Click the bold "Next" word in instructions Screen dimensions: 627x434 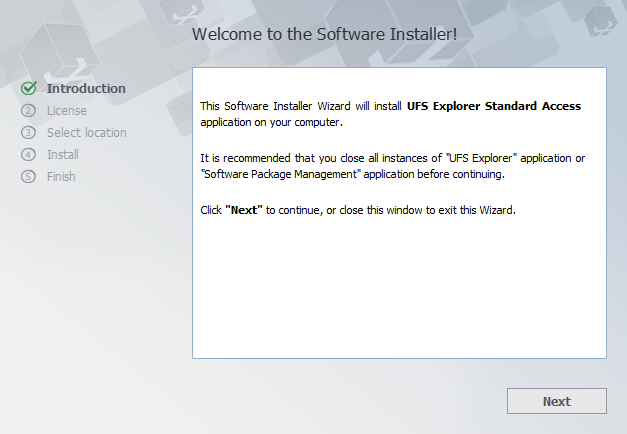point(244,210)
